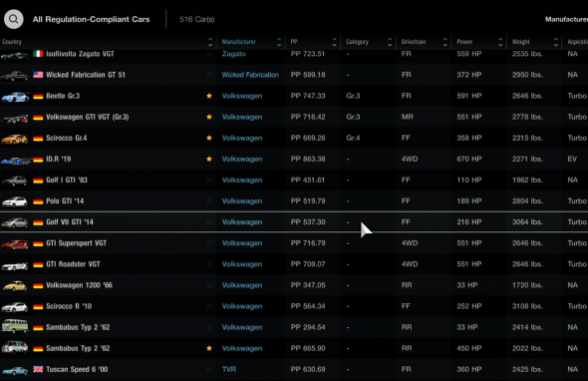Click the PP 347.05 value
The image size is (588, 381).
click(x=308, y=285)
